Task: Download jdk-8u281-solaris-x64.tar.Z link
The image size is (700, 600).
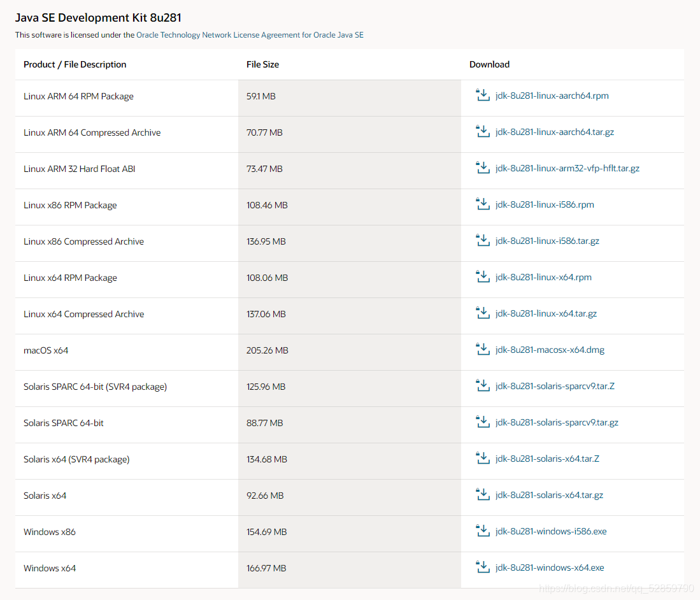Action: tap(547, 459)
